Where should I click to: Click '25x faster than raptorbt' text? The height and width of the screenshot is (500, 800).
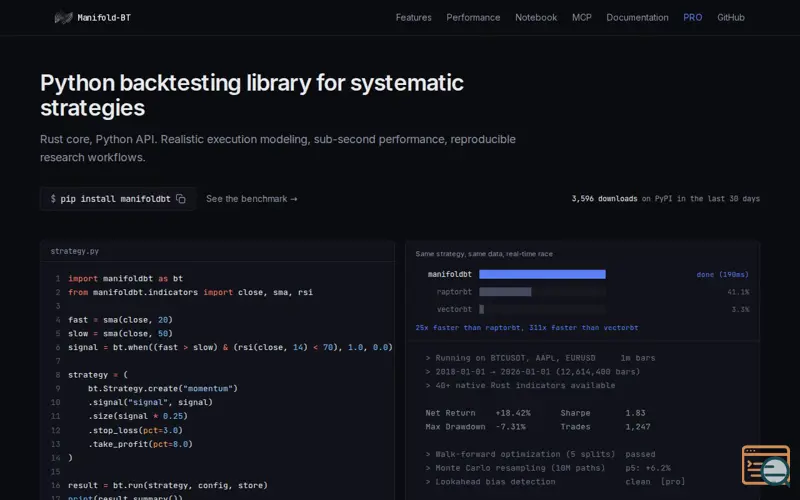coord(469,328)
